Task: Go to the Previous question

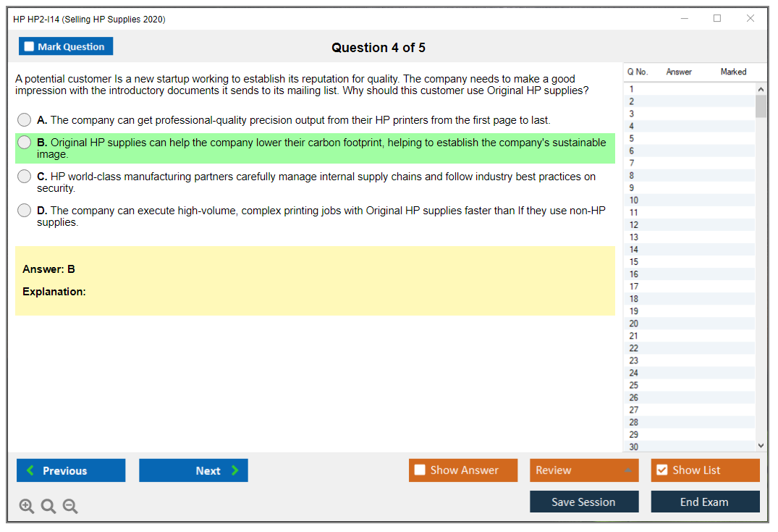Action: (x=71, y=470)
